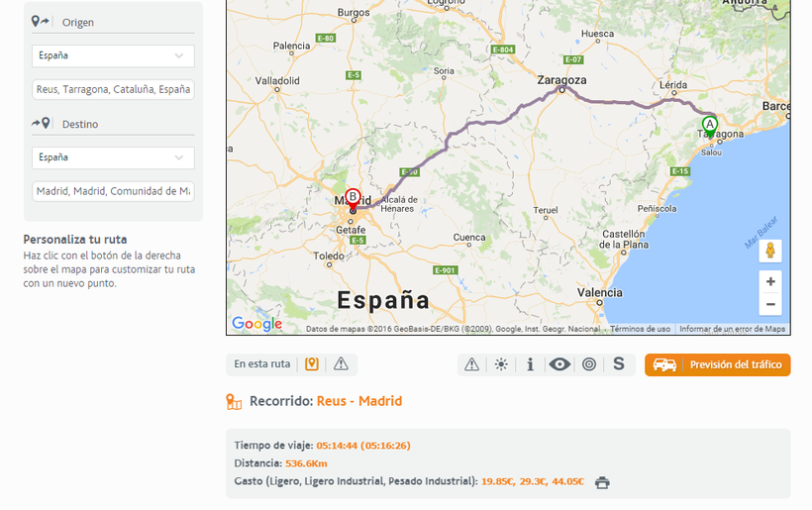Click the En esta ruta label
812x510 pixels.
(262, 364)
